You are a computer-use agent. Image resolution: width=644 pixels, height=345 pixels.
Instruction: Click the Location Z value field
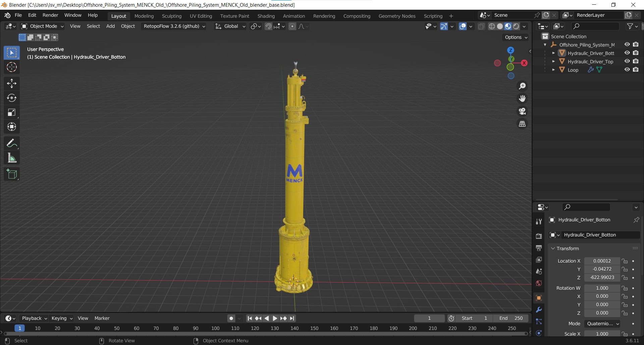click(602, 277)
